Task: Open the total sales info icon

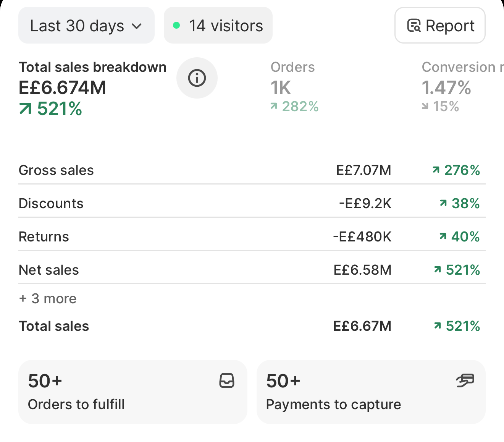Action: (x=197, y=78)
